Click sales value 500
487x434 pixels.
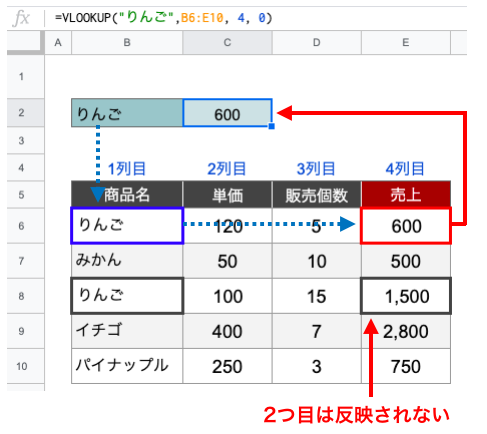tap(406, 261)
